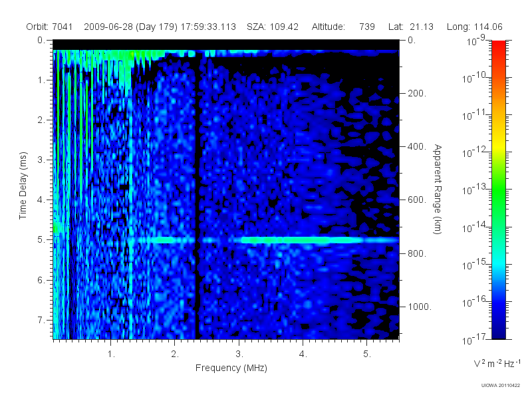Click the 'Time Delay (ms)' axis label
This screenshot has height=399, width=532.
tap(23, 186)
